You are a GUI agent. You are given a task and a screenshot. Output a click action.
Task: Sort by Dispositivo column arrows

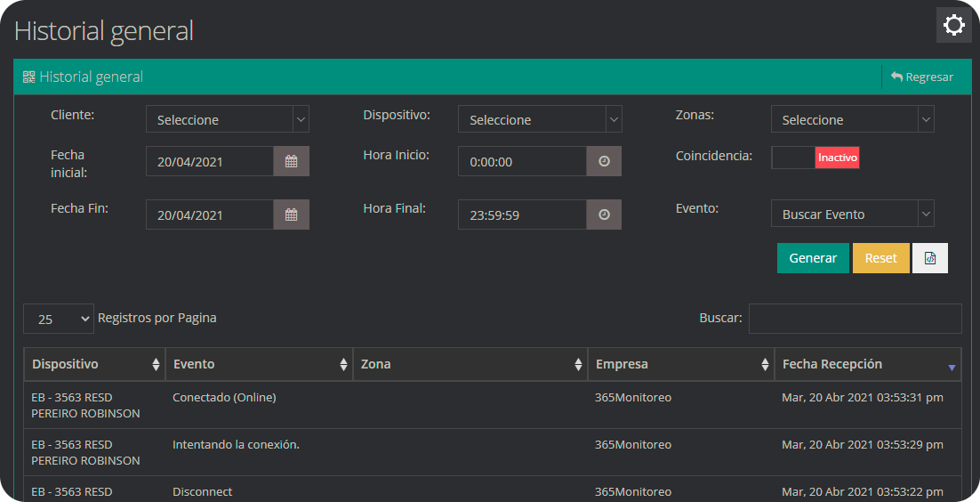157,364
